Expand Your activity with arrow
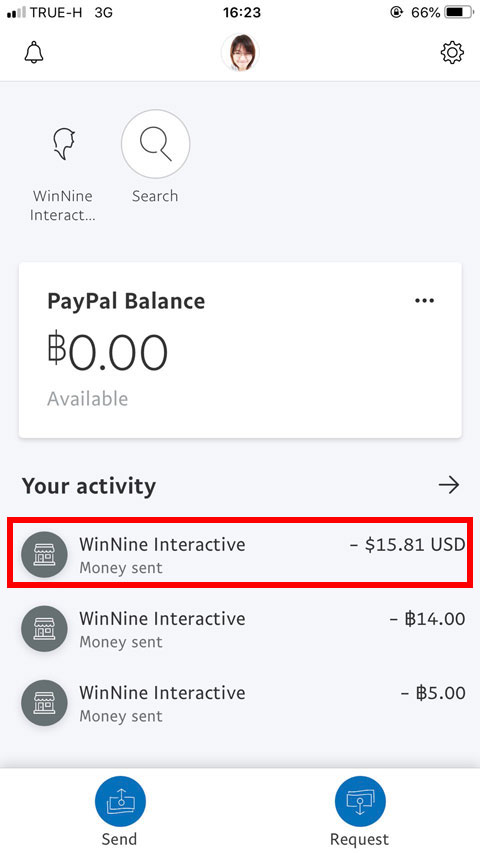 (x=449, y=485)
